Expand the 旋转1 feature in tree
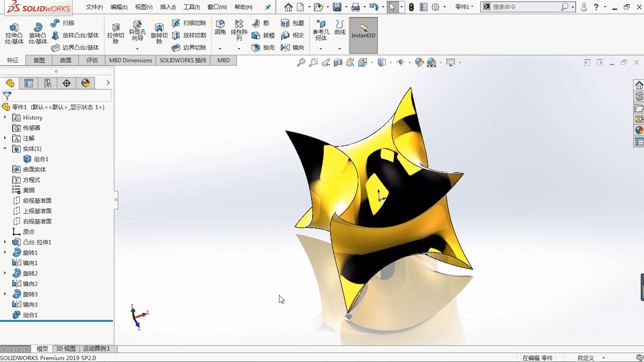The width and height of the screenshot is (644, 362). tap(4, 252)
